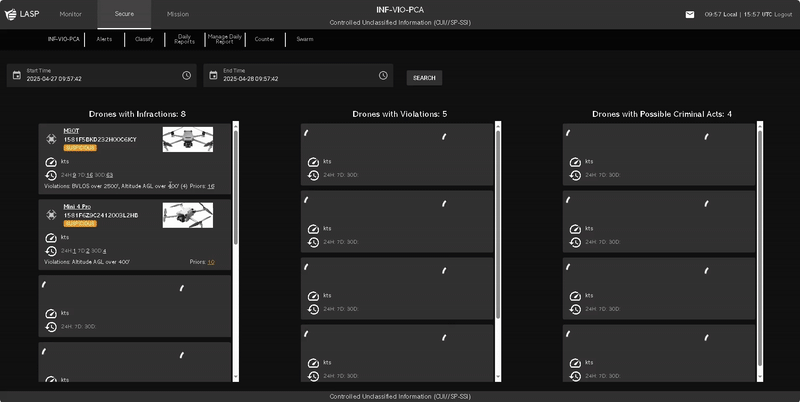
Task: Click speedometer in fourth Possible Criminal Acts card
Action: (x=575, y=363)
